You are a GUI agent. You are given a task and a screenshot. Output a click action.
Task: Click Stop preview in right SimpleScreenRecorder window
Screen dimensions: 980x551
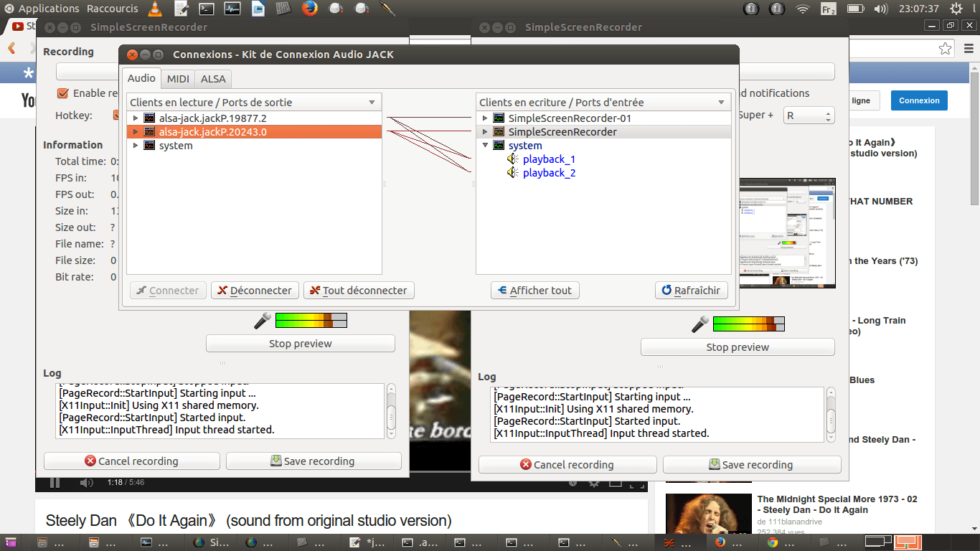click(x=738, y=347)
